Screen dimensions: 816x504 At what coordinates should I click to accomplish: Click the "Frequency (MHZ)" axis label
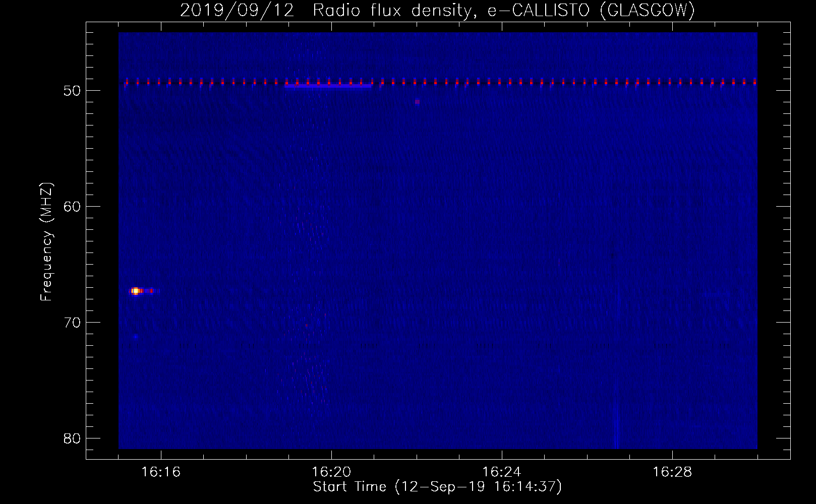point(46,242)
